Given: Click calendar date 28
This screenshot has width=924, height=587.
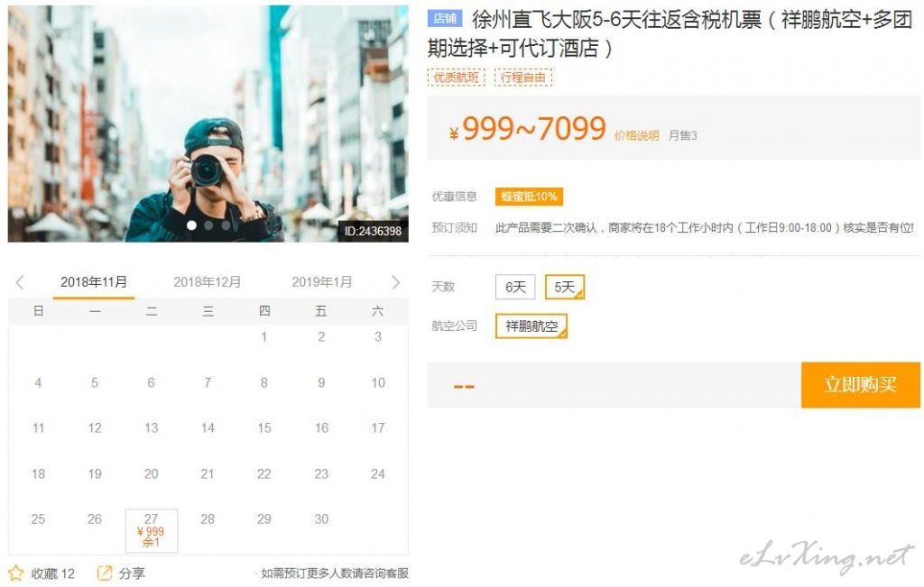Looking at the screenshot, I should [x=208, y=519].
